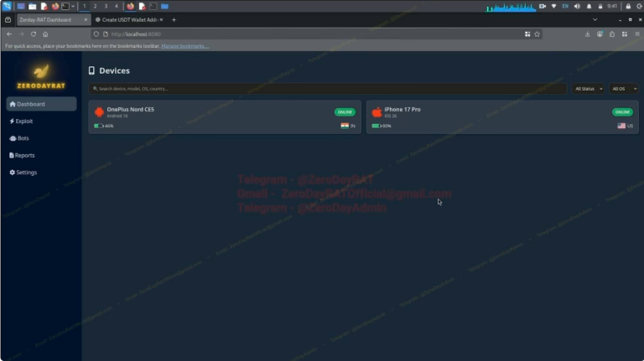This screenshot has height=361, width=644.
Task: Click the Android icon on OnePlus card
Action: [99, 112]
